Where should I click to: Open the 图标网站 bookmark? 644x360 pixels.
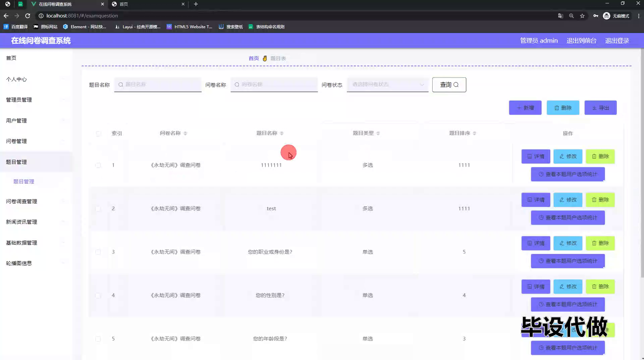tap(45, 27)
